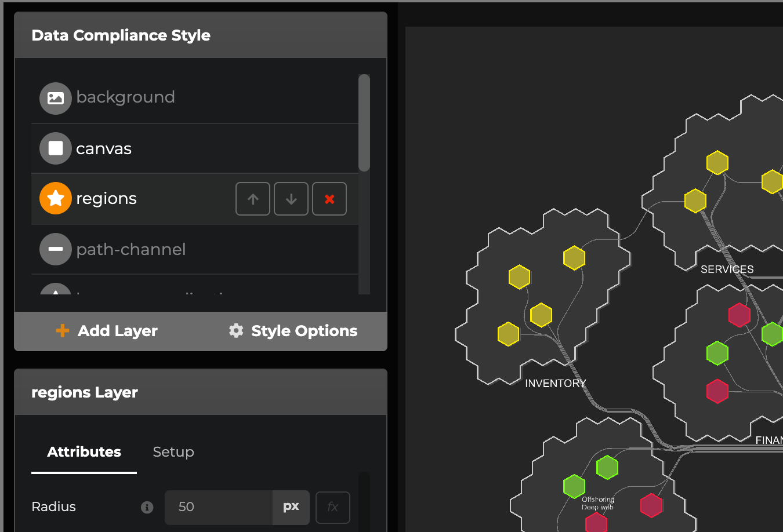This screenshot has width=783, height=532.
Task: Click the px unit selector
Action: click(291, 507)
